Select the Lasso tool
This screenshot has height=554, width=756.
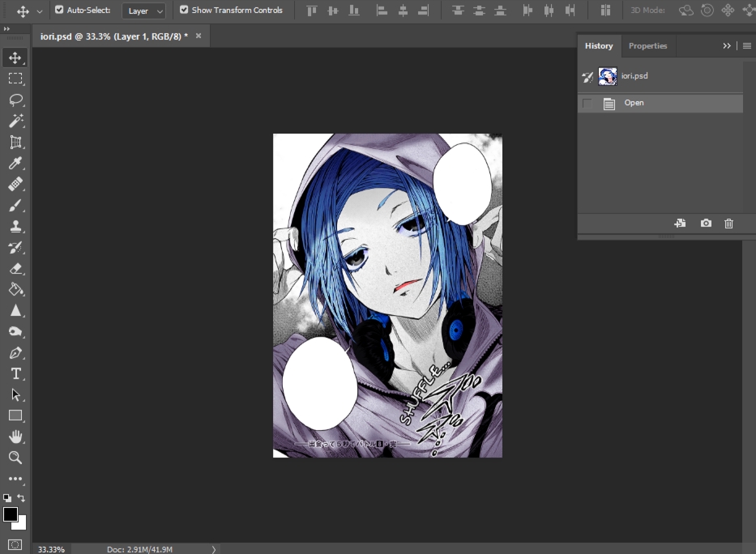tap(15, 100)
